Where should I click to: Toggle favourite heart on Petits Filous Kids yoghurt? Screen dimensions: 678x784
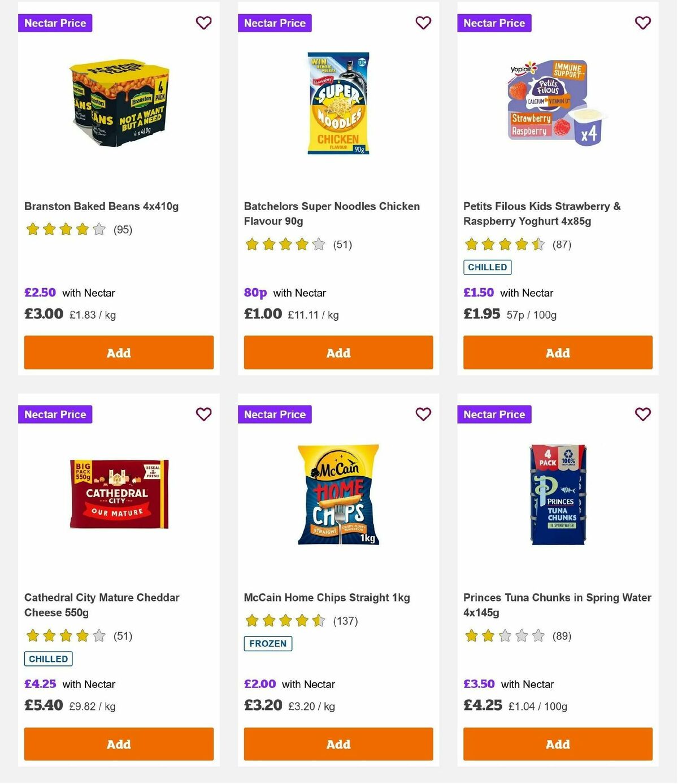[x=642, y=23]
